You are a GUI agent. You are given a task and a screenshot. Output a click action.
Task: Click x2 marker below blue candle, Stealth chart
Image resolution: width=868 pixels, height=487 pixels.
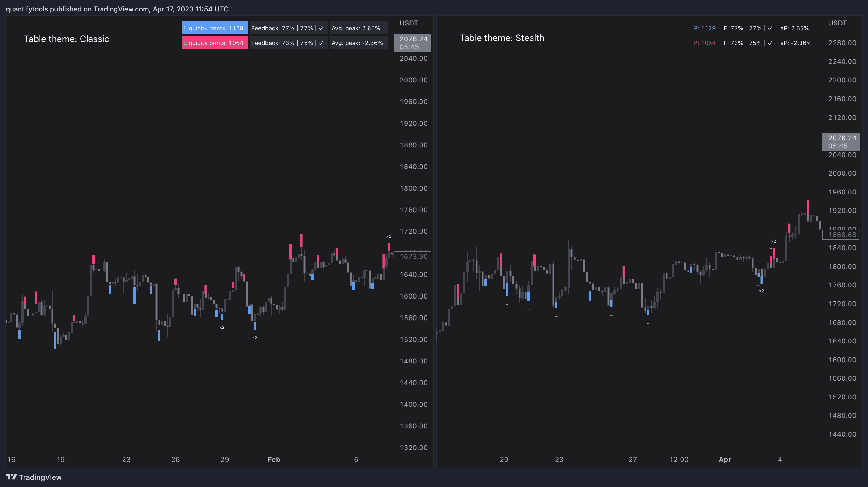pyautogui.click(x=761, y=291)
